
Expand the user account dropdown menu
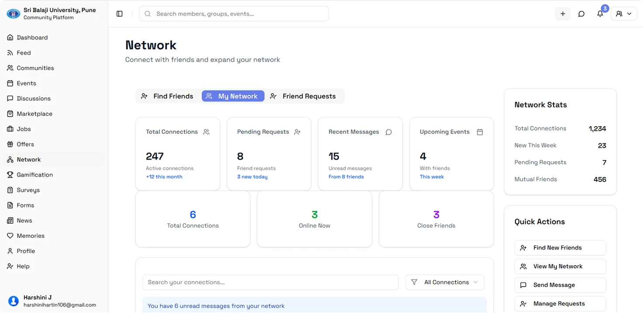[624, 14]
